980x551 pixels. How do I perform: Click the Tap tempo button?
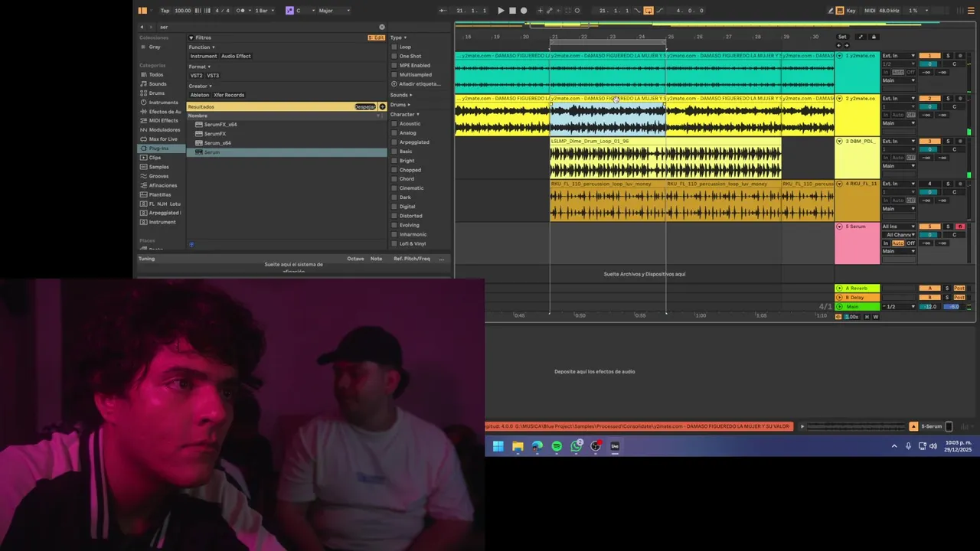point(165,11)
